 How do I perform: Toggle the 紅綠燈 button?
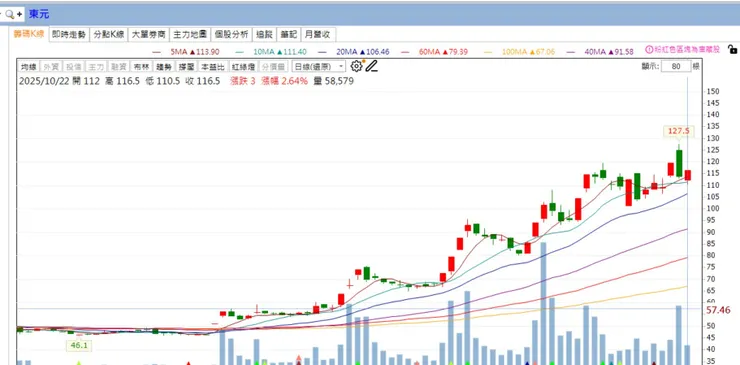click(x=244, y=67)
